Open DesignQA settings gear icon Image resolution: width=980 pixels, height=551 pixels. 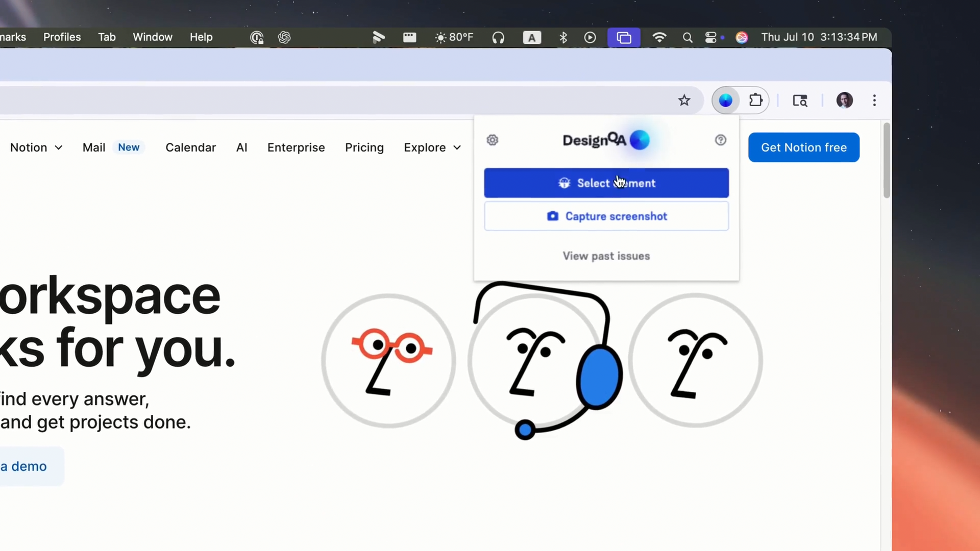(492, 140)
